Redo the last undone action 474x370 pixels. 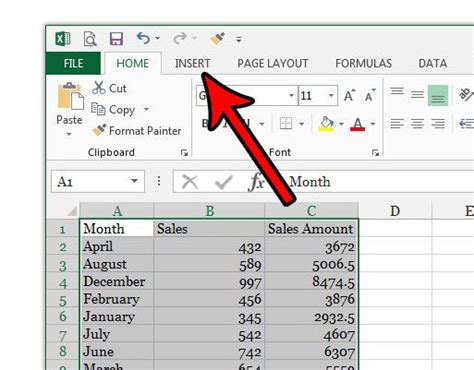click(180, 39)
